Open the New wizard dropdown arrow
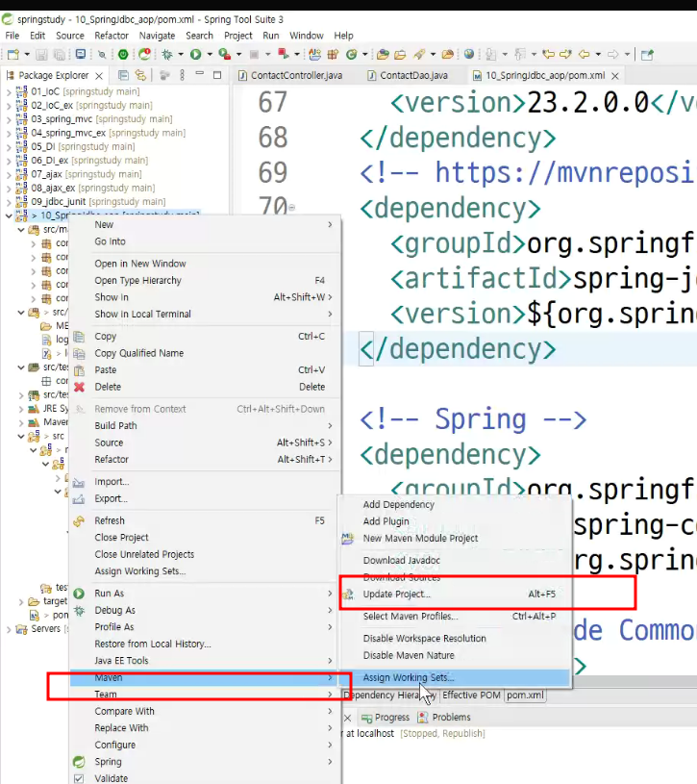The image size is (697, 784). (x=27, y=55)
